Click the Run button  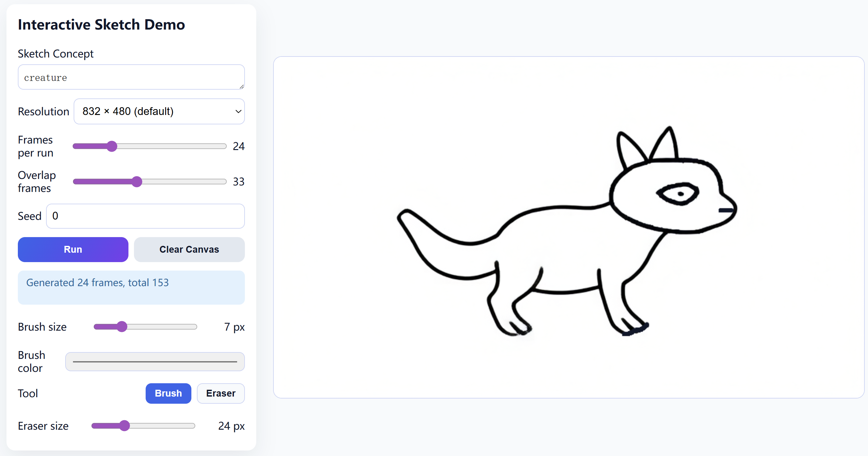coord(73,249)
